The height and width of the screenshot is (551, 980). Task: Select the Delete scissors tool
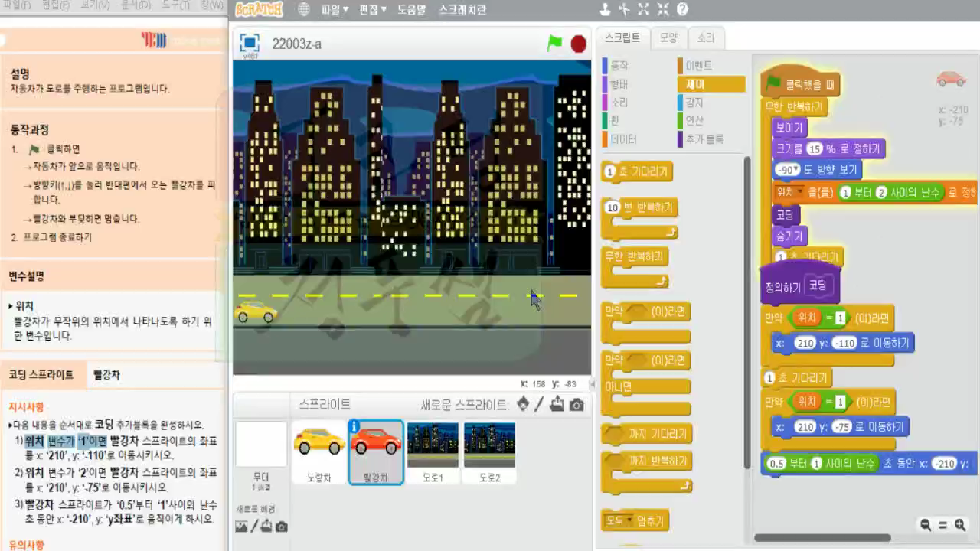pyautogui.click(x=624, y=10)
